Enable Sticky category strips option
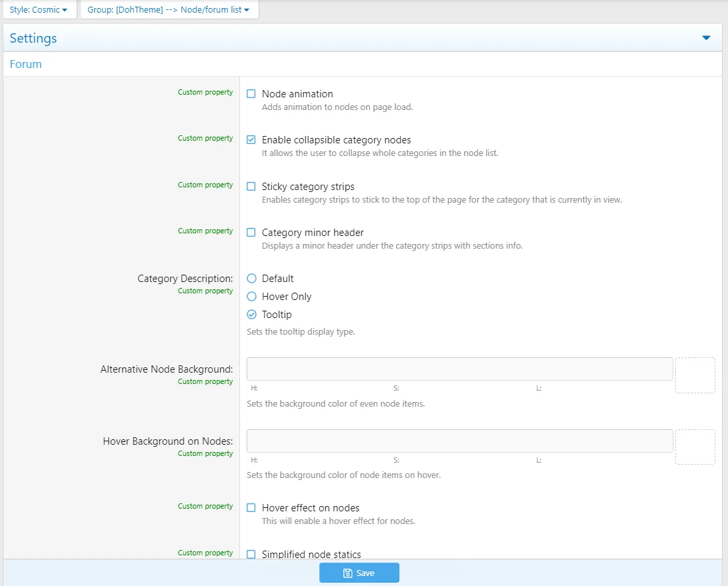The width and height of the screenshot is (728, 586). coord(251,187)
